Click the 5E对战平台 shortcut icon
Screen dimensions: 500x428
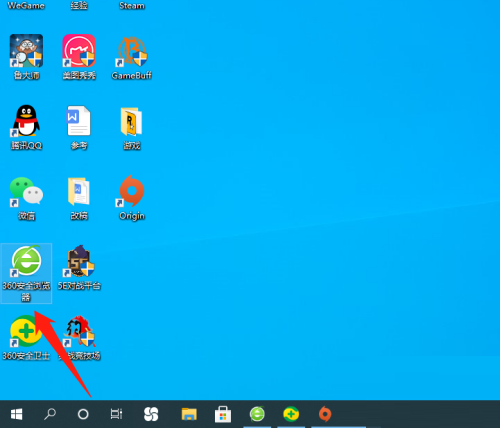(x=79, y=267)
